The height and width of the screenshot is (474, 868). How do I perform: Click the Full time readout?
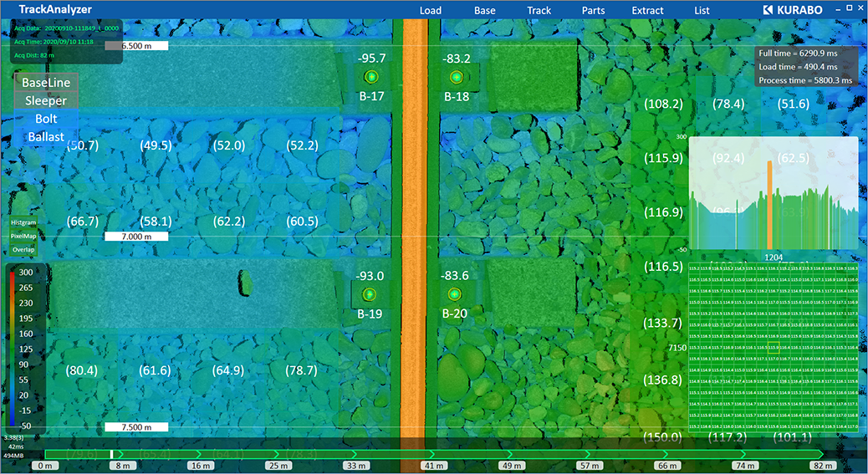tap(798, 54)
